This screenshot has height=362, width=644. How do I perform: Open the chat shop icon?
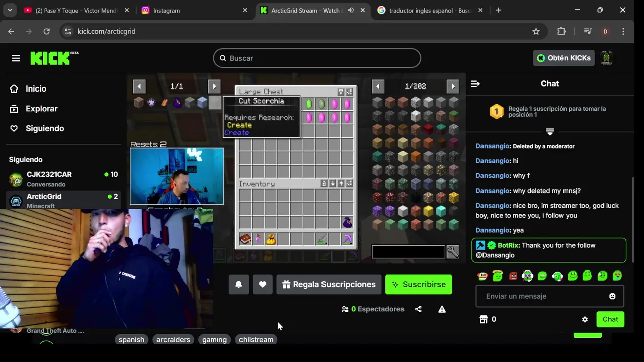(x=484, y=319)
